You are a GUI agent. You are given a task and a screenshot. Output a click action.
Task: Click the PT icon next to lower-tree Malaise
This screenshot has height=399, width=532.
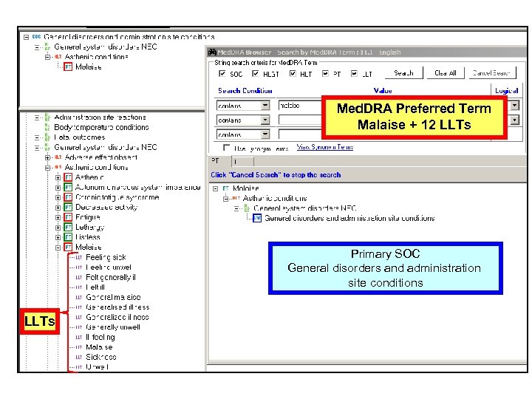point(68,247)
